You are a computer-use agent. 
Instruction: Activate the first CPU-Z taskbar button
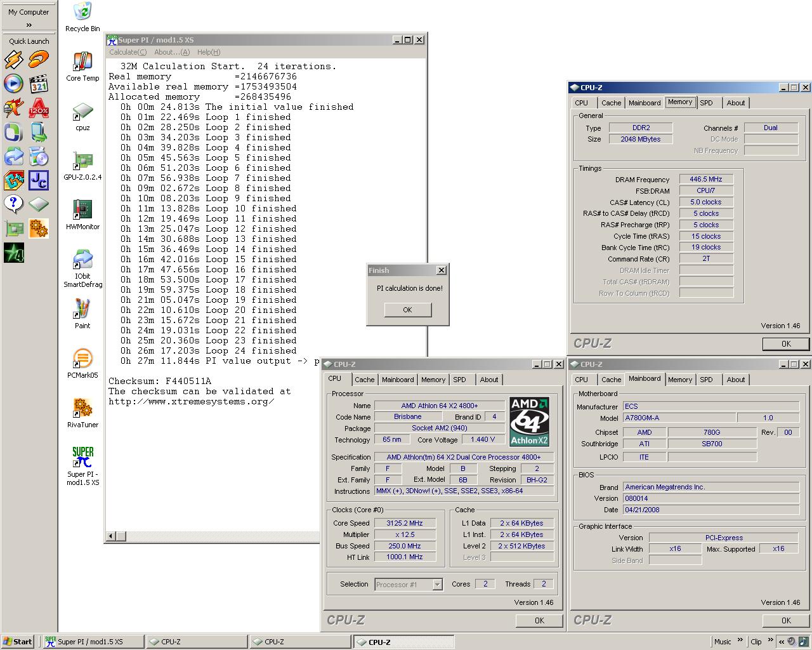196,642
